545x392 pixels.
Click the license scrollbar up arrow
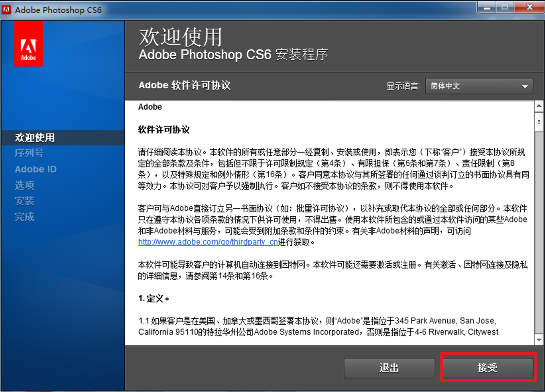coord(539,106)
